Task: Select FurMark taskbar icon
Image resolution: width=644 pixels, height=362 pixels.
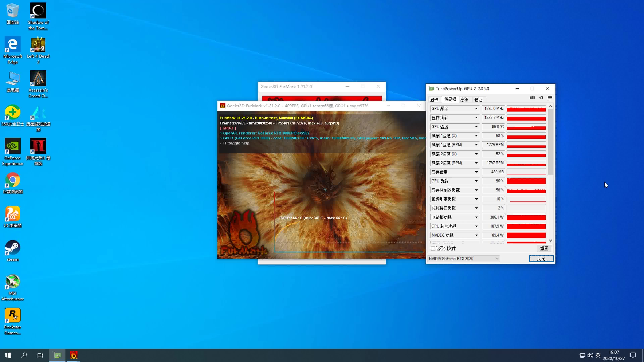Action: point(73,355)
